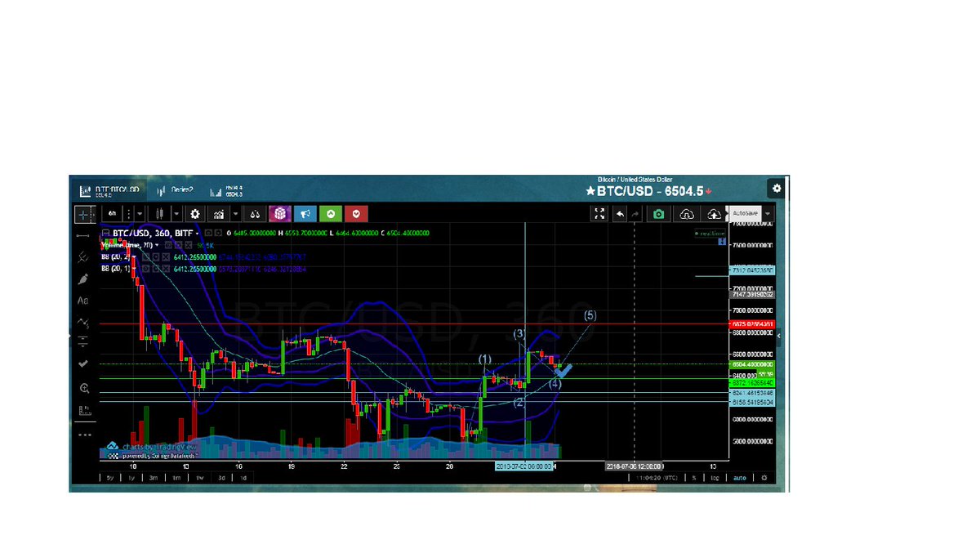The image size is (980, 535).
Task: Set the range to 1y
Action: pyautogui.click(x=131, y=478)
